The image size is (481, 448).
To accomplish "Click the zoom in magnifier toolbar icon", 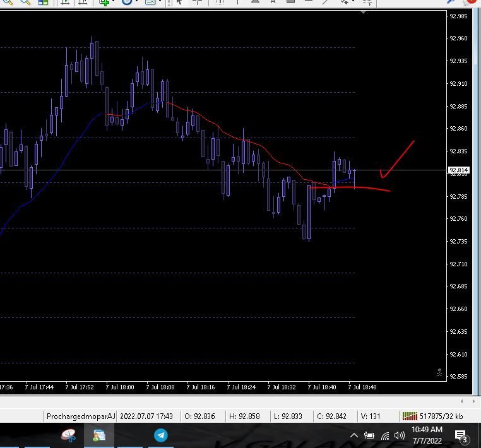I will [8, 2].
